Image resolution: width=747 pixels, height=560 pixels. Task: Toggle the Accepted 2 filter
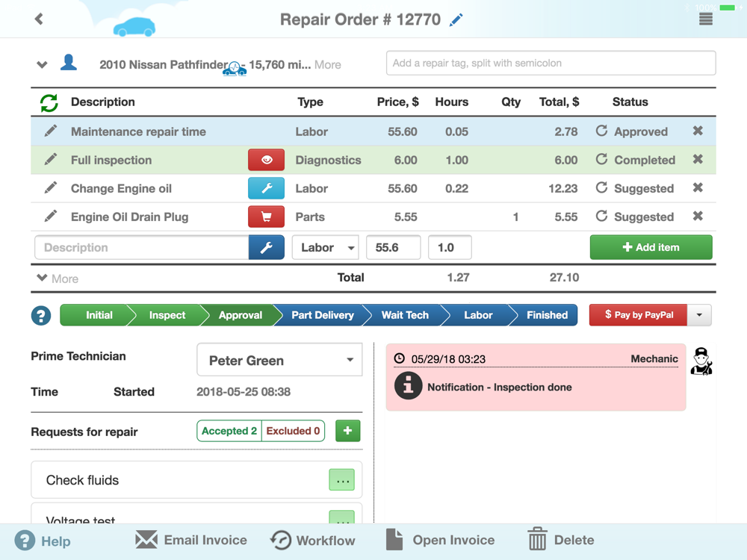229,431
